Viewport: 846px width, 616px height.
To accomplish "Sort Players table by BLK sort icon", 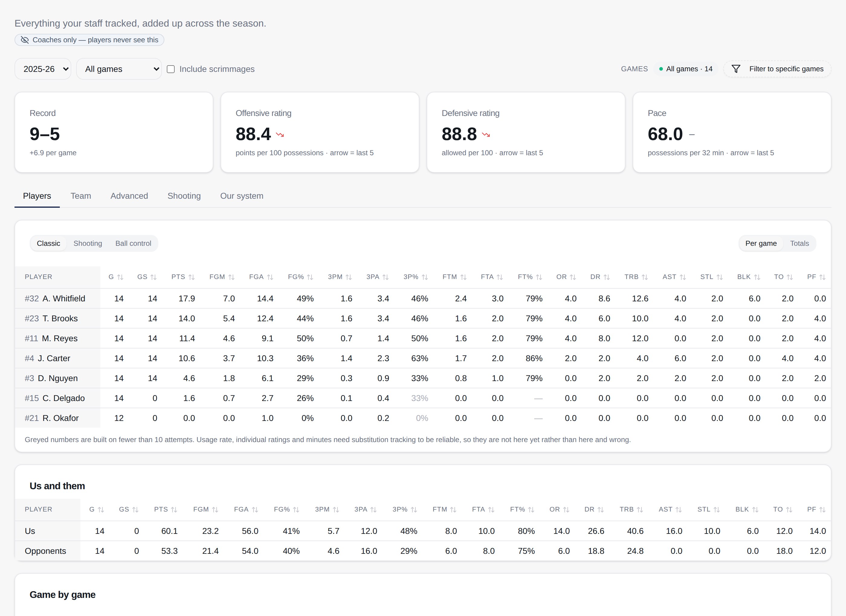I will 757,277.
